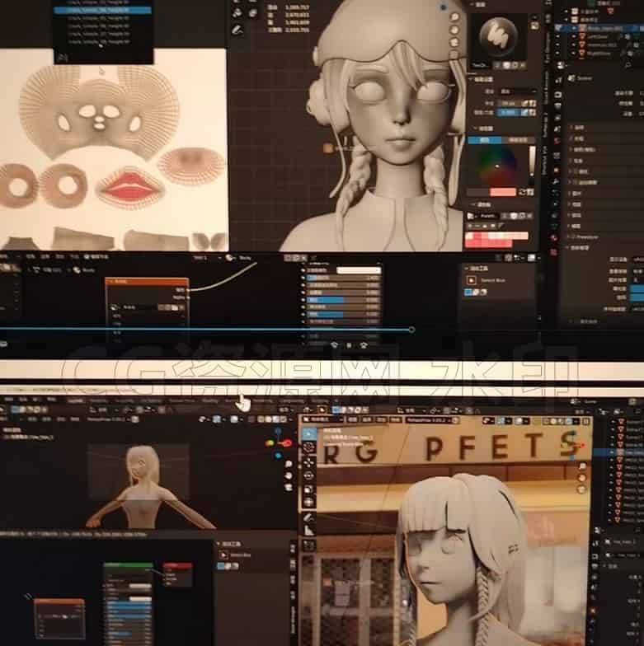
Task: Open the Output properties tab icon
Action: (557, 106)
